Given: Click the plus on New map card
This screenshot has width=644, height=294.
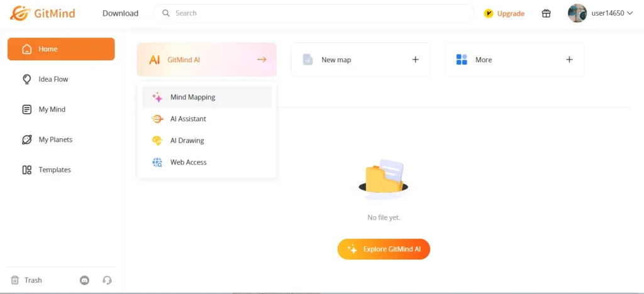Looking at the screenshot, I should [415, 60].
